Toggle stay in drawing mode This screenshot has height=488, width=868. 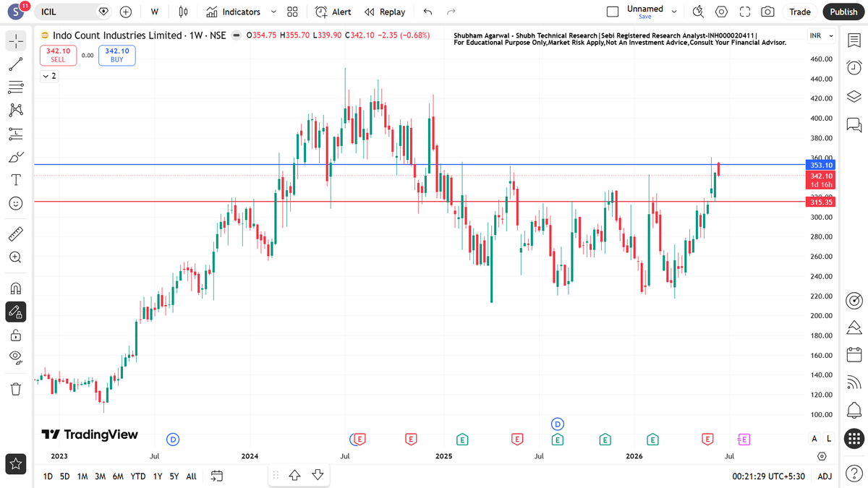click(16, 312)
